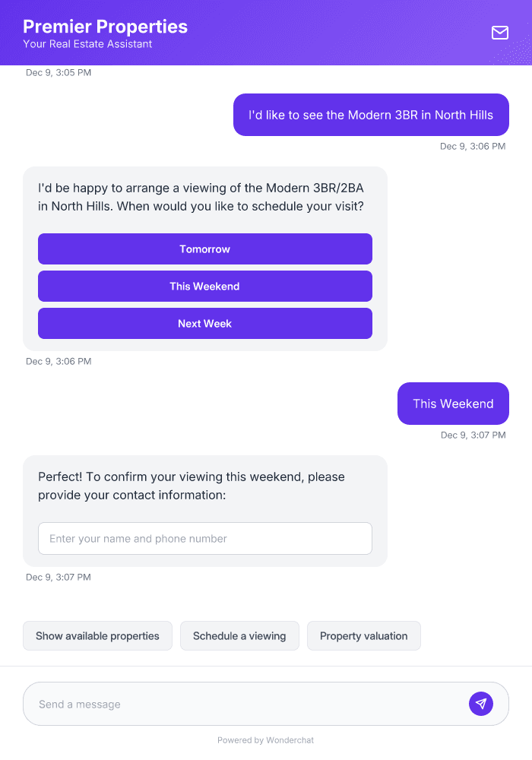
Task: Click the name and phone number field
Action: pos(205,538)
